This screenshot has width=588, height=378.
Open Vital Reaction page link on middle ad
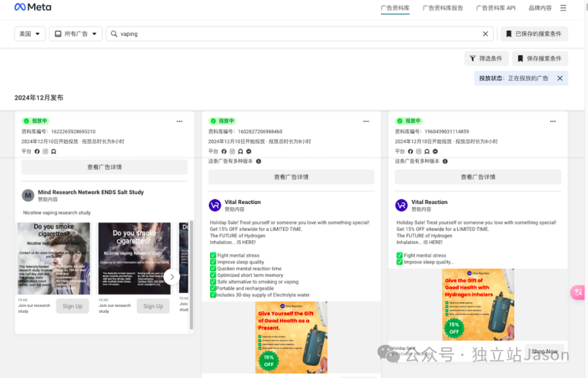(243, 202)
